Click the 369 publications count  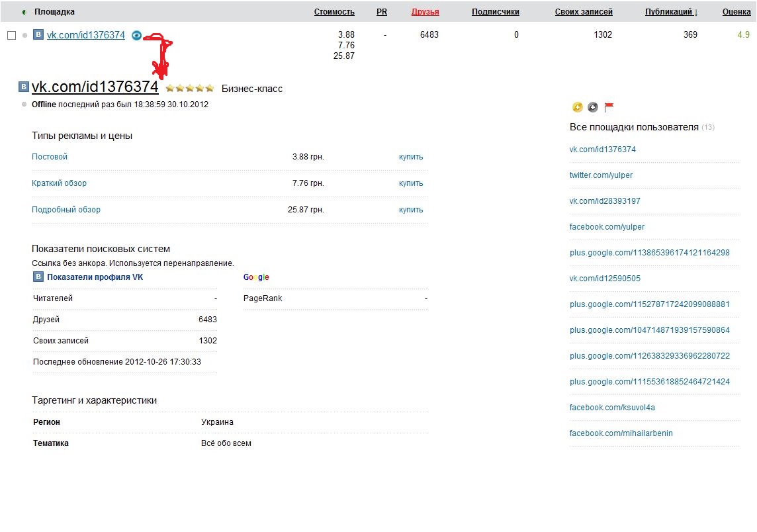point(690,35)
